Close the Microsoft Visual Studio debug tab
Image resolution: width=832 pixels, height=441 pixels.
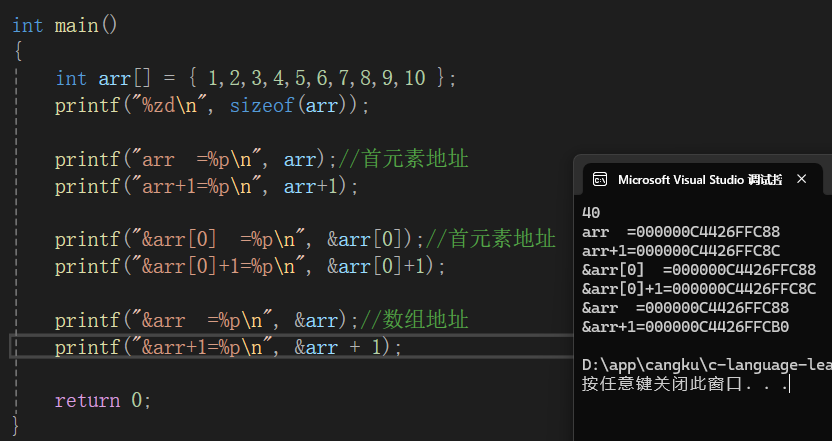pos(801,179)
